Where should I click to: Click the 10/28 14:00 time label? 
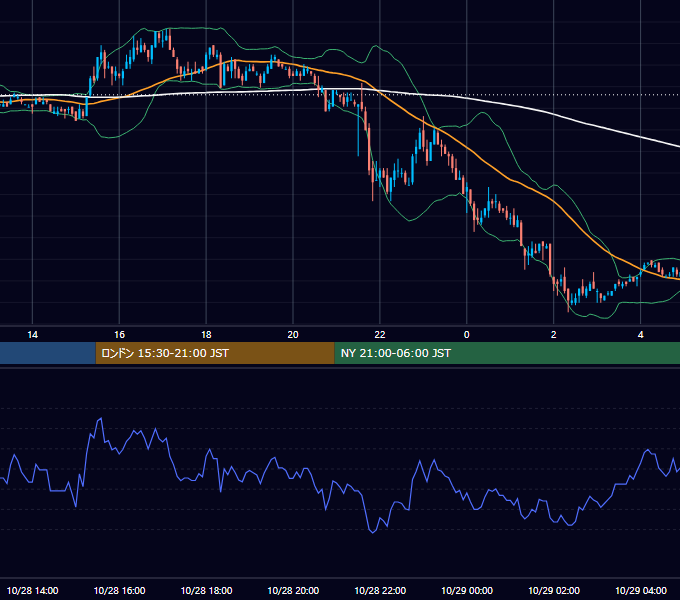[x=33, y=590]
